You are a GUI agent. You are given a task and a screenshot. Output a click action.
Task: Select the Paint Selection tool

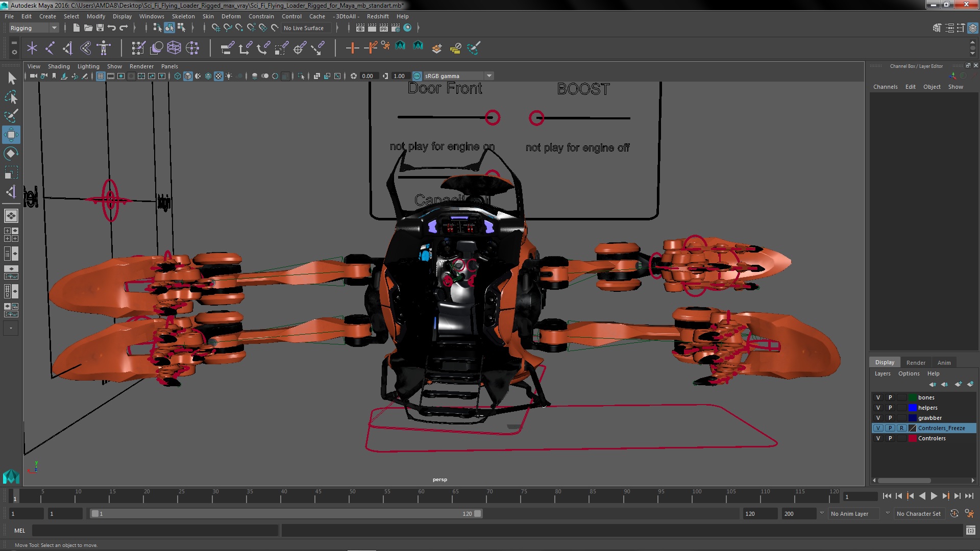click(11, 115)
